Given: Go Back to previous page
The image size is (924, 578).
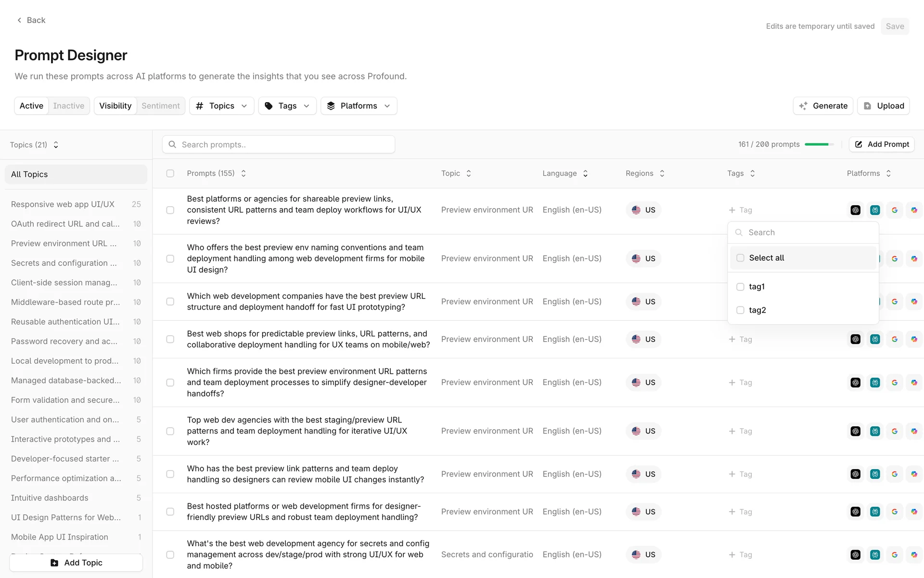Looking at the screenshot, I should click(x=31, y=20).
